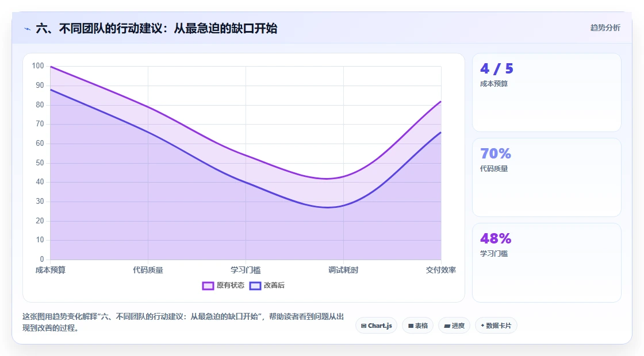Screen dimensions: 644x356
Task: Click the 趋势分析 label in header
Action: pos(605,28)
